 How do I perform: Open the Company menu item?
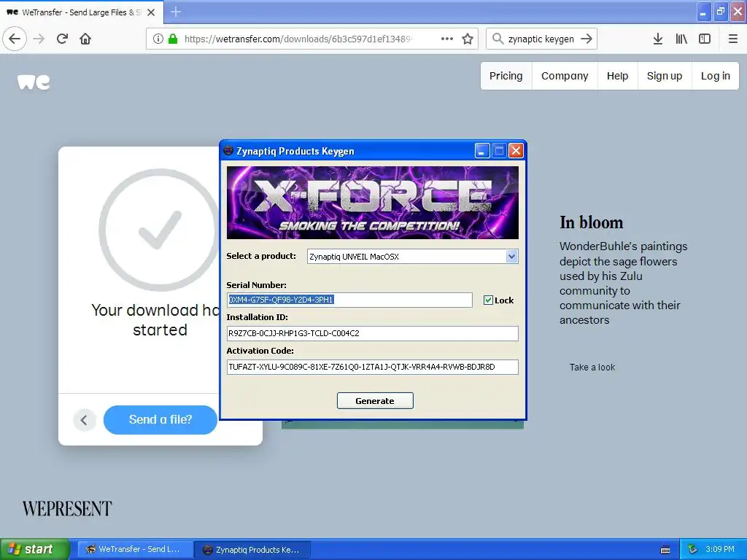565,76
